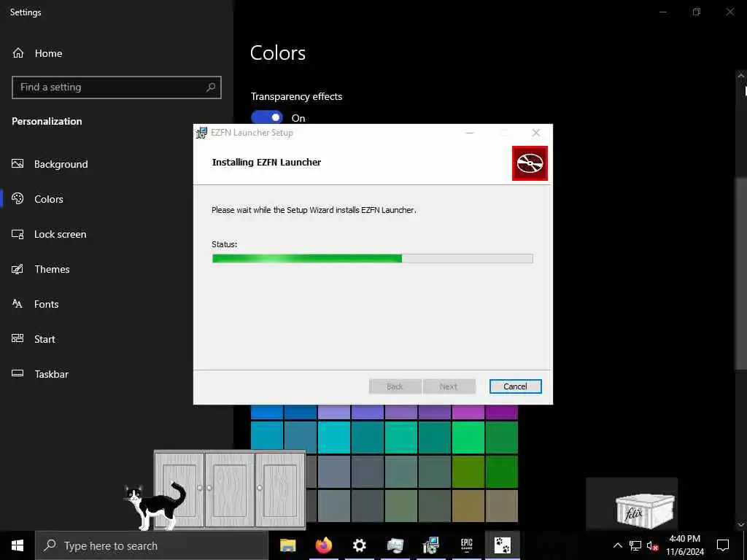Click the Settings window vertical scrollbar

[x=740, y=273]
